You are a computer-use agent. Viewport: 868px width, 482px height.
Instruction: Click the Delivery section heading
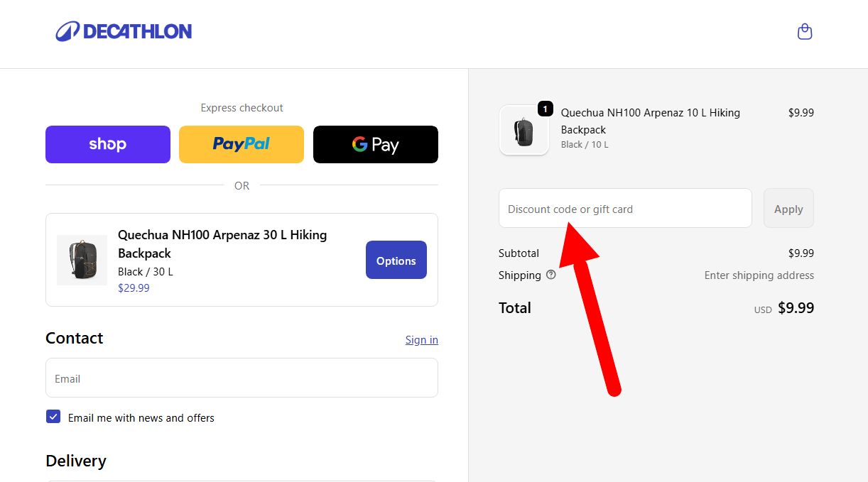(x=76, y=461)
